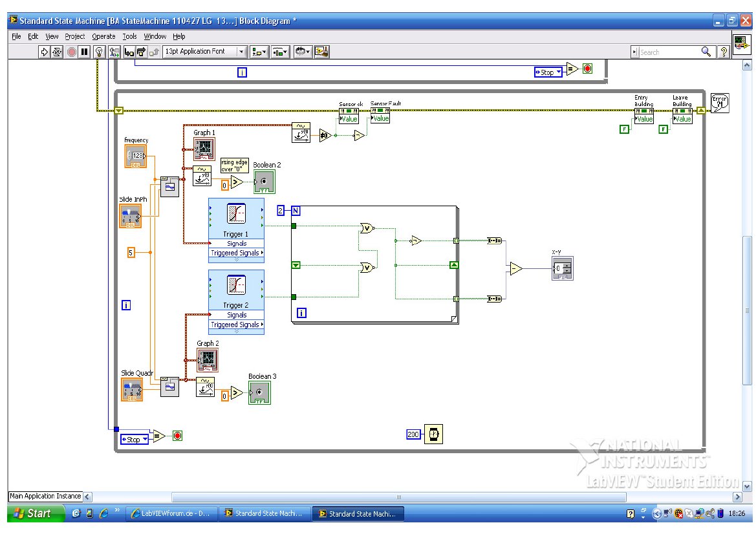Switch to LabVIEWforum.de taskbar window
Viewport: 756px width, 534px height.
(x=171, y=514)
